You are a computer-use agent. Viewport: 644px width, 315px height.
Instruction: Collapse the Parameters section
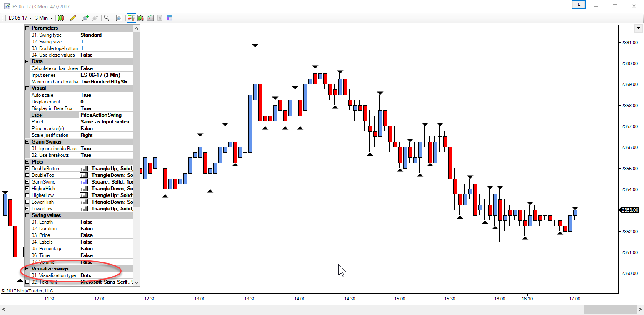pos(27,28)
